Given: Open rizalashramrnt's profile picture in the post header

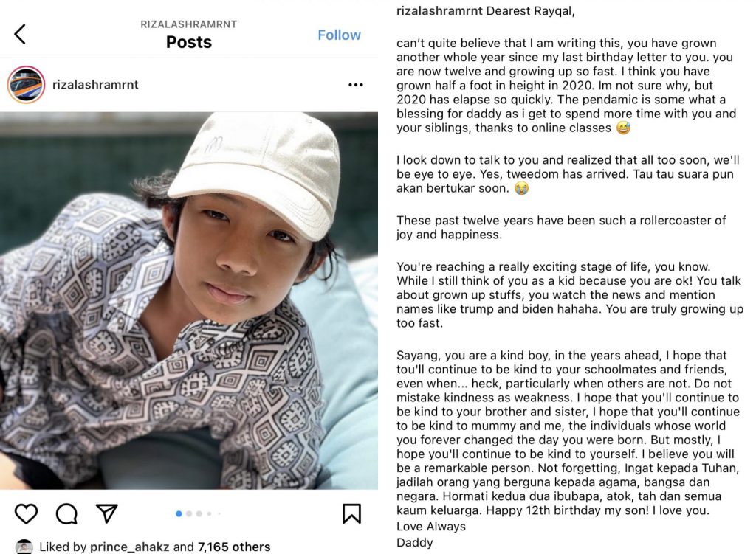Looking at the screenshot, I should pyautogui.click(x=26, y=85).
